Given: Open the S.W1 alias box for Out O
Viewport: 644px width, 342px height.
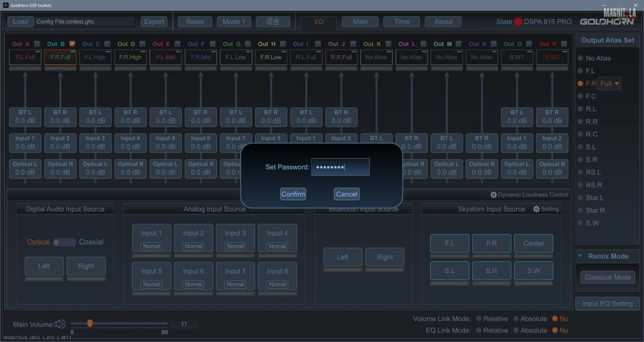Looking at the screenshot, I should 517,57.
